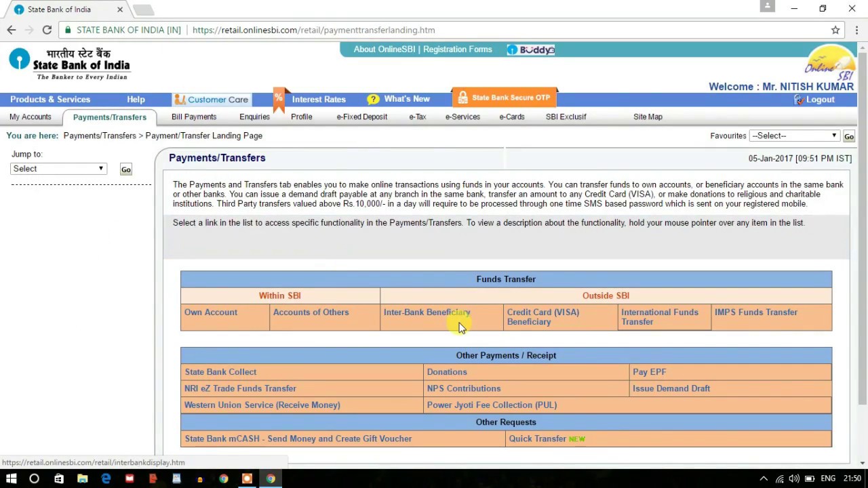Viewport: 868px width, 488px height.
Task: Open the SBI Exclusif tab
Action: [x=566, y=117]
